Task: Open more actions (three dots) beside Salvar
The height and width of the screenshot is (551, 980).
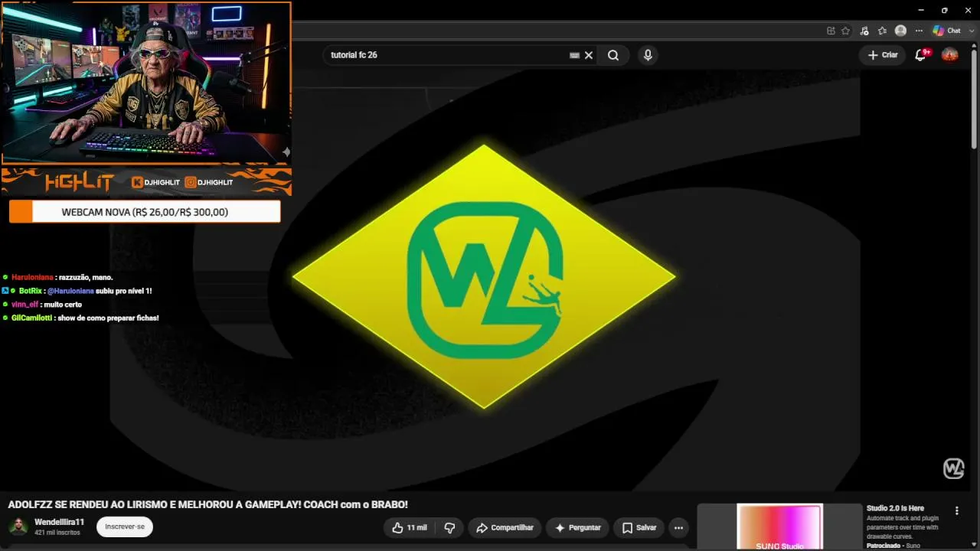Action: [x=678, y=527]
